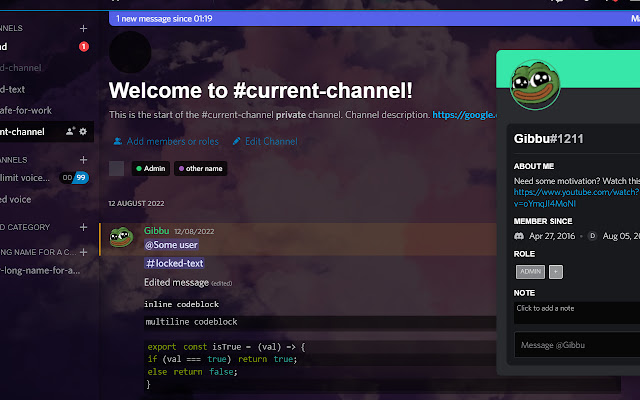The image size is (640, 400).
Task: Open the invite people icon on current channel
Action: [x=70, y=131]
